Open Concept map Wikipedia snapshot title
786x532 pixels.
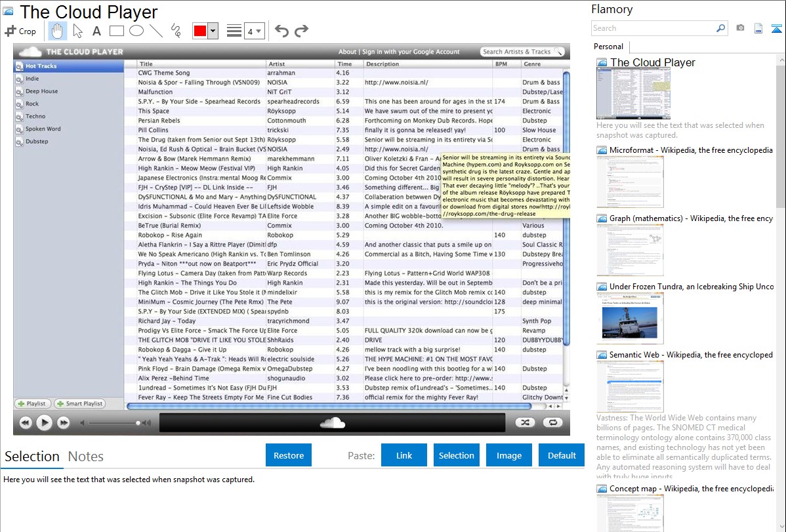[691, 488]
